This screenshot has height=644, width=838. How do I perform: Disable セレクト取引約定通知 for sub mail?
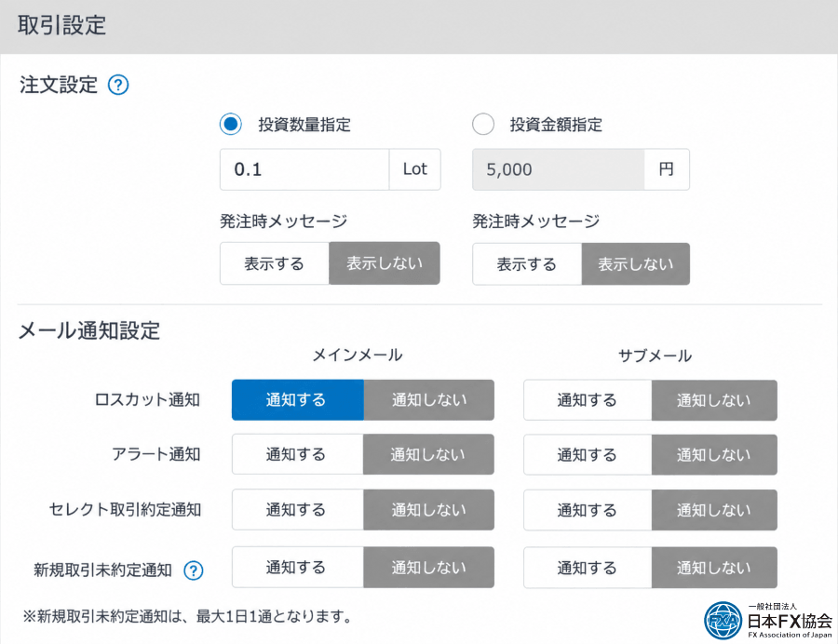pyautogui.click(x=714, y=510)
